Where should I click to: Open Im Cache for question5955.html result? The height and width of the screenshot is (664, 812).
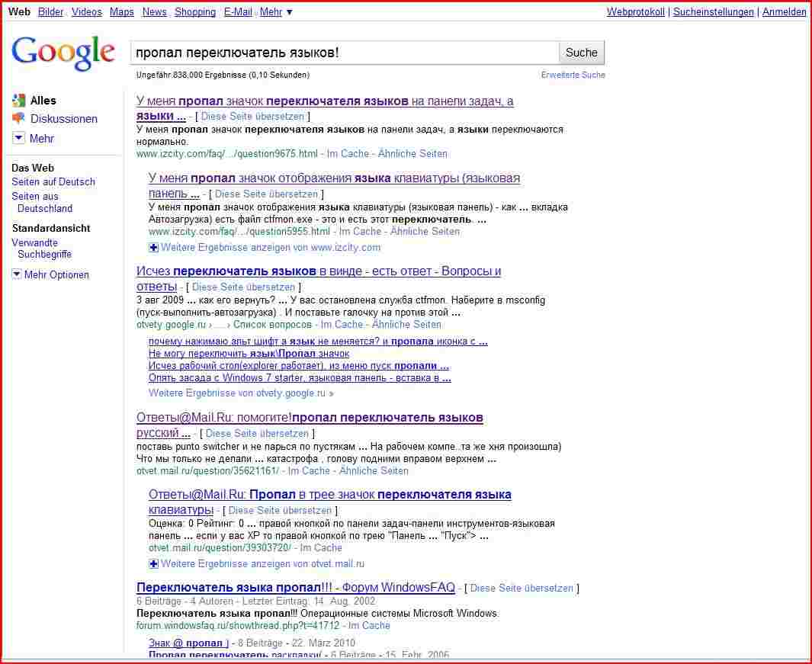pos(360,232)
